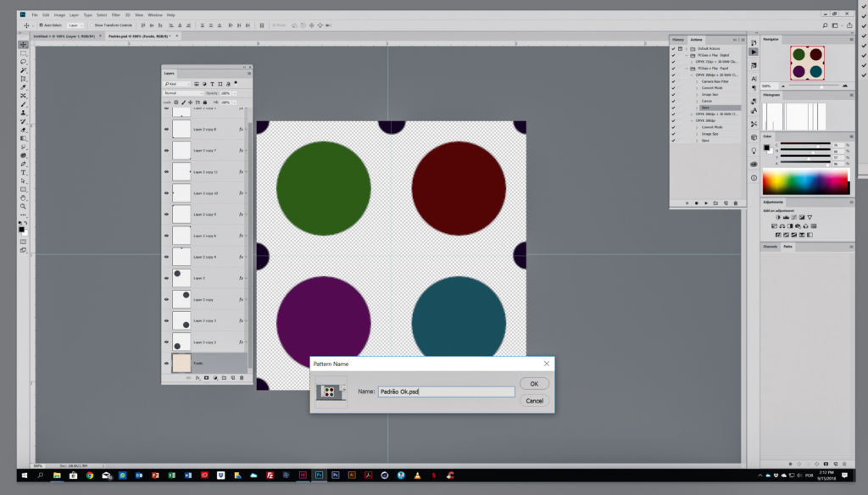
Task: Create a new action set folder
Action: tap(715, 203)
